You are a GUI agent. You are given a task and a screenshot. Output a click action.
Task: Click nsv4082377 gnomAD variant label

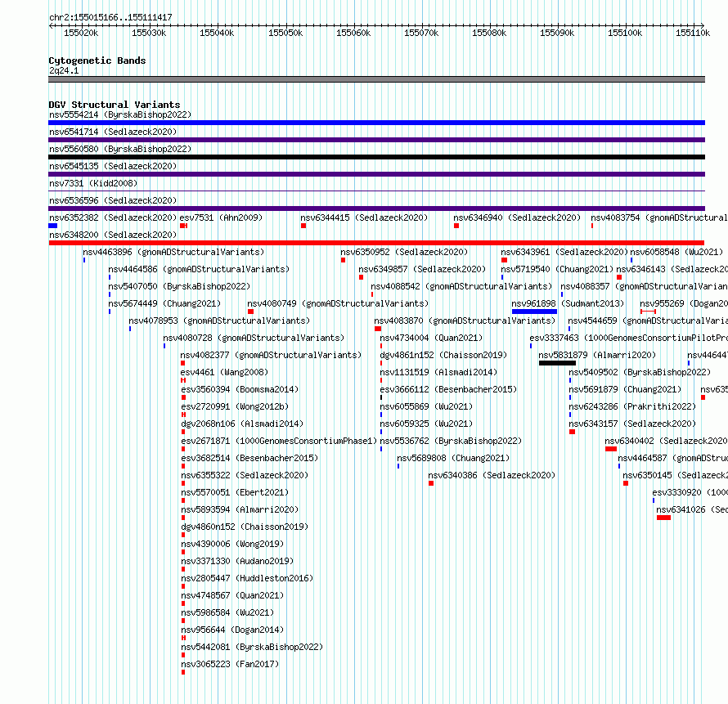271,355
